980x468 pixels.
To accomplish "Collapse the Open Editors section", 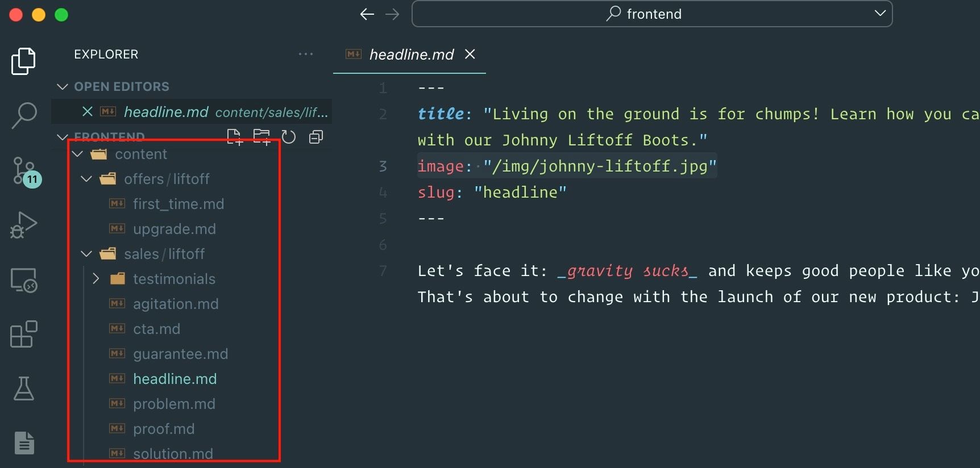I will pos(63,86).
